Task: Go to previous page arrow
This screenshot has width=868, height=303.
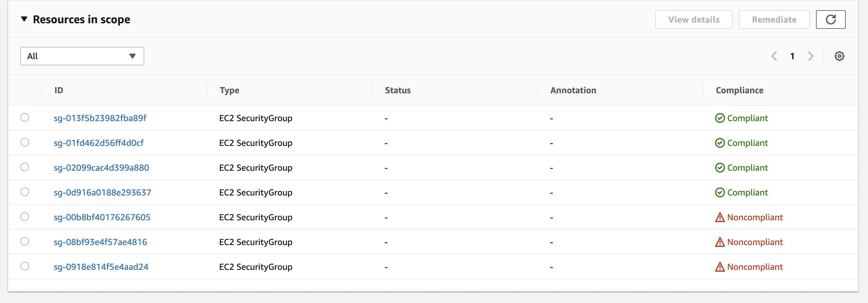Action: (774, 56)
